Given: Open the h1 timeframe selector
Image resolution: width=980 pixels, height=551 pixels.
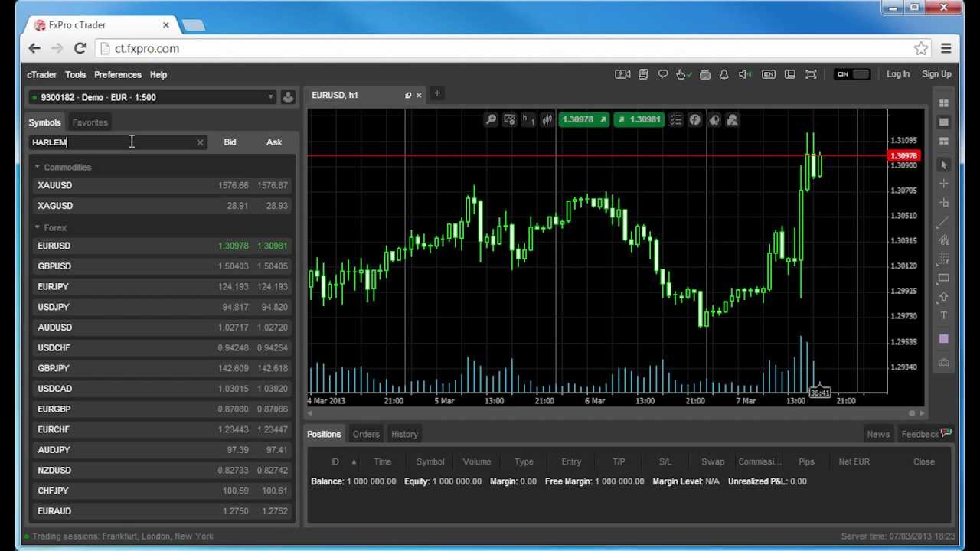Looking at the screenshot, I should 528,120.
